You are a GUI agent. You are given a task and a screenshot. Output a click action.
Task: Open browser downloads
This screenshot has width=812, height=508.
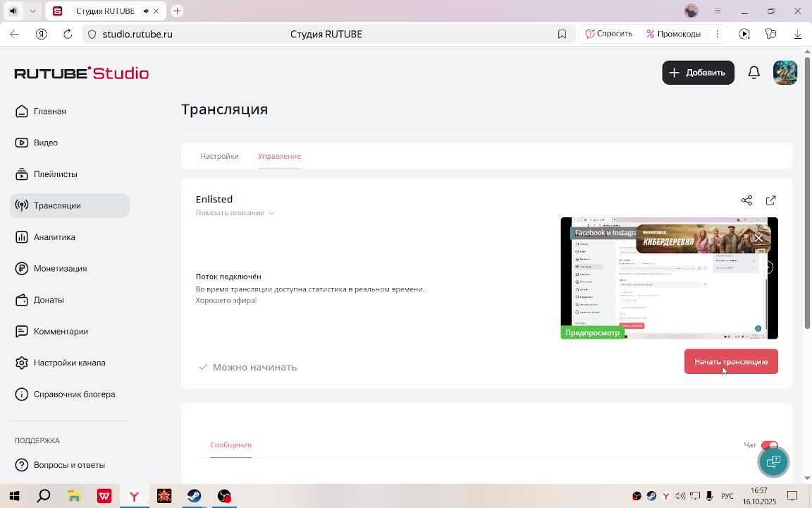tap(797, 34)
